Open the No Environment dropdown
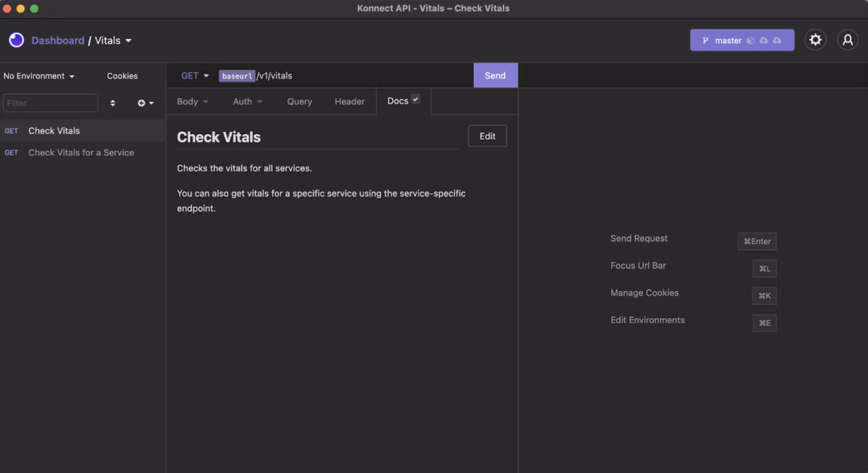This screenshot has width=868, height=473. tap(39, 76)
